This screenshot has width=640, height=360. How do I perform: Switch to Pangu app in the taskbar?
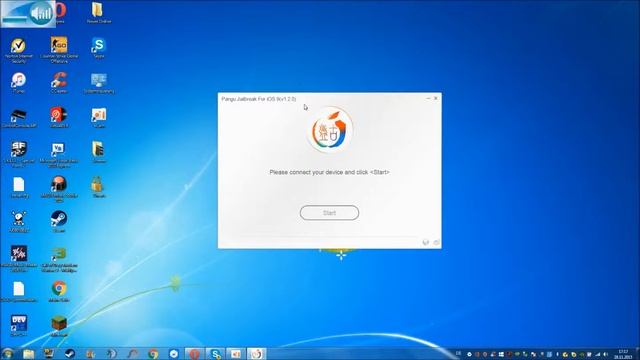pos(256,353)
